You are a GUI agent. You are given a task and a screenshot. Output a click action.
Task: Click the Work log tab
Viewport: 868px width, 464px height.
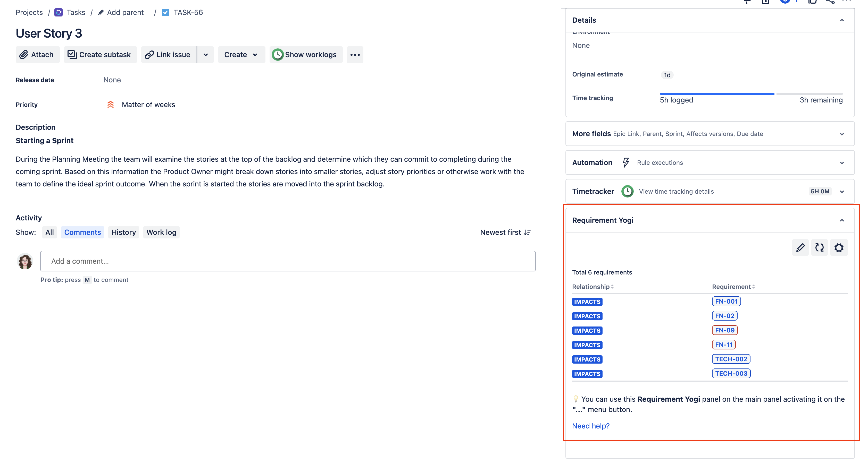[x=161, y=232]
